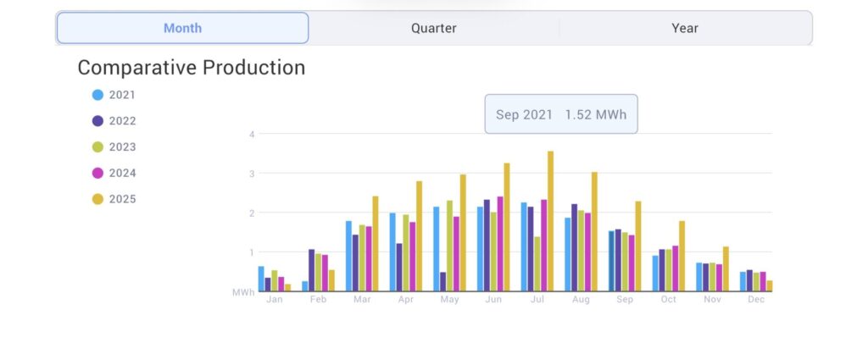The width and height of the screenshot is (868, 343).
Task: Switch to the Year tab
Action: tap(685, 28)
